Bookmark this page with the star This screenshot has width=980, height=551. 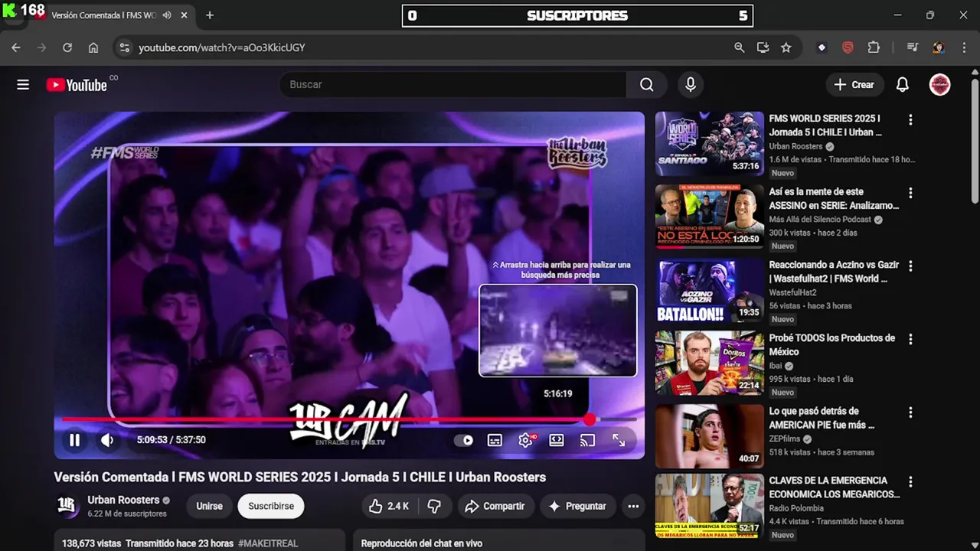pyautogui.click(x=786, y=47)
